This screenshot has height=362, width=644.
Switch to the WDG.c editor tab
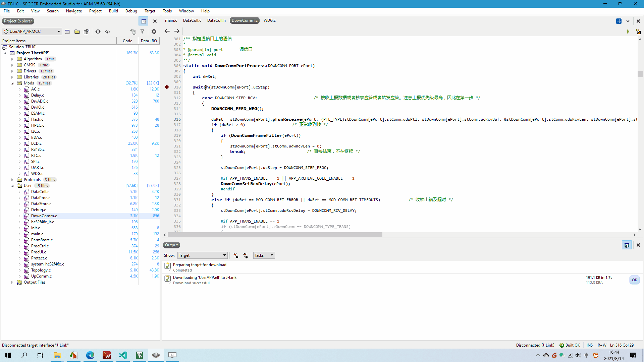point(270,20)
